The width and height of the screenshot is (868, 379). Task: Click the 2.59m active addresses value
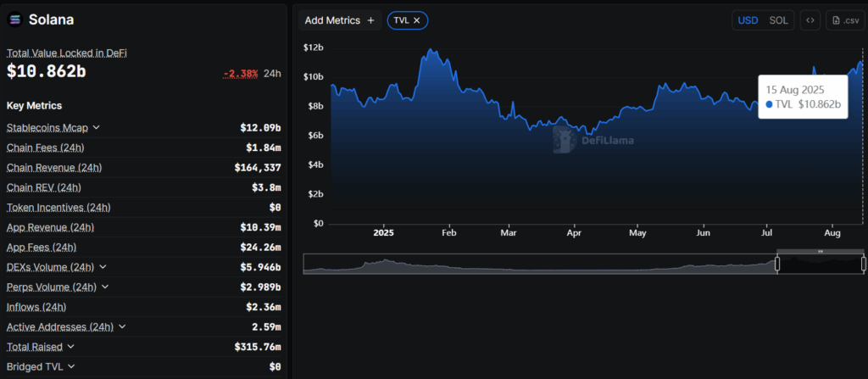pos(266,327)
